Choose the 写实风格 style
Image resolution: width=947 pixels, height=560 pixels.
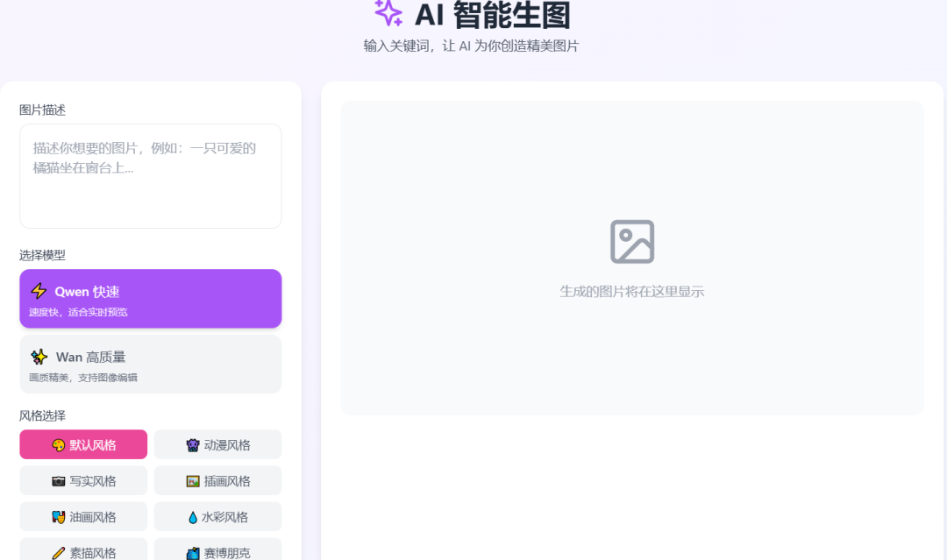pyautogui.click(x=83, y=480)
